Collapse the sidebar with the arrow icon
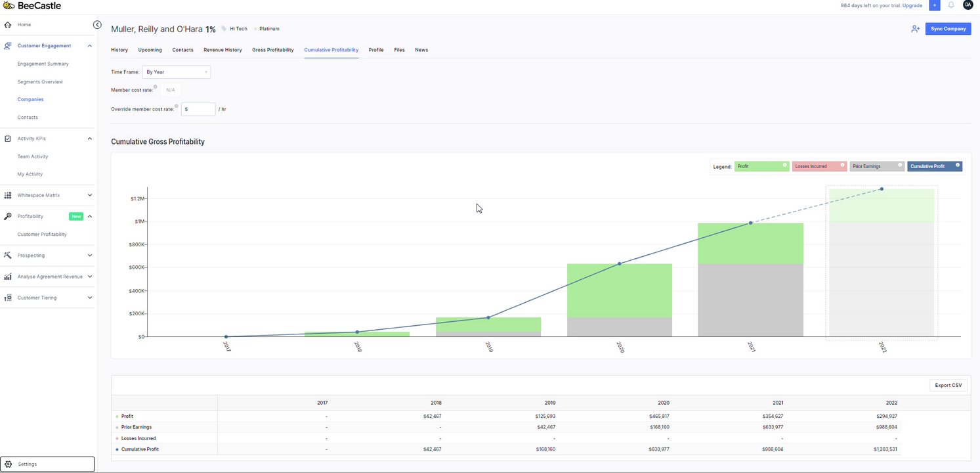Screen dimensions: 980x473 pyautogui.click(x=97, y=25)
